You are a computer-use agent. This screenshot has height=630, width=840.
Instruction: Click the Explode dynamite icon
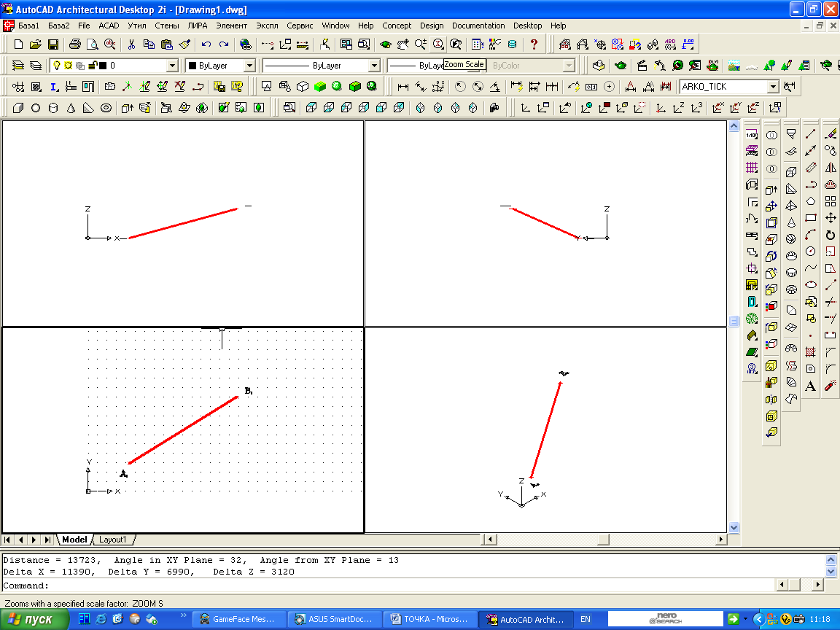831,386
